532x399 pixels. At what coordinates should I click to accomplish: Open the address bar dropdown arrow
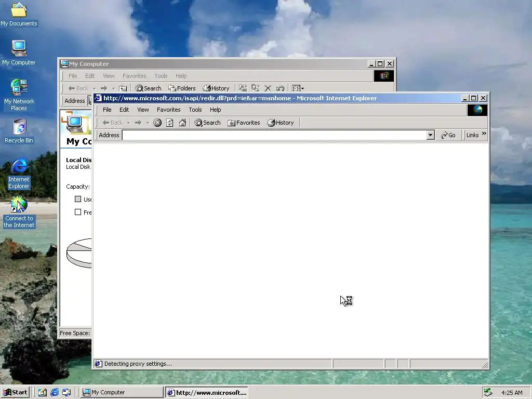point(430,135)
